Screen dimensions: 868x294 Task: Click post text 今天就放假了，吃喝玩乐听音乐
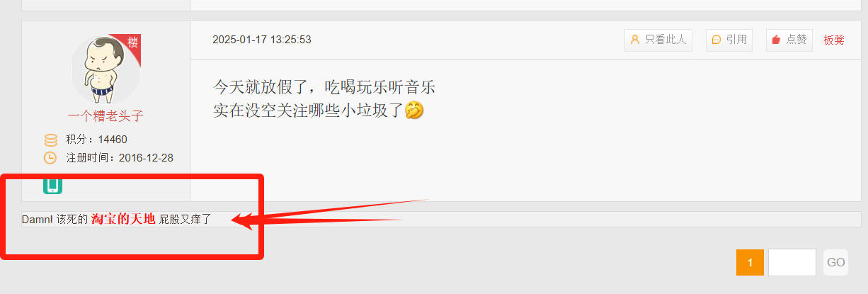324,88
